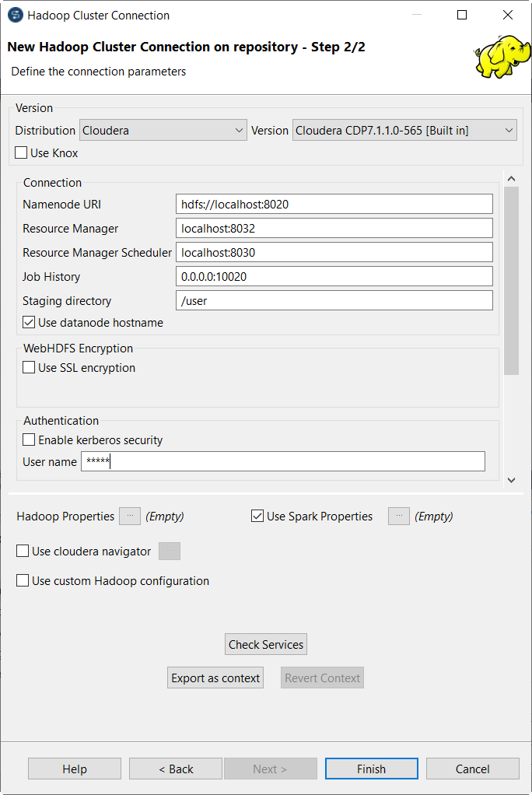Click the Check Services button
The width and height of the screenshot is (532, 795).
tap(265, 644)
